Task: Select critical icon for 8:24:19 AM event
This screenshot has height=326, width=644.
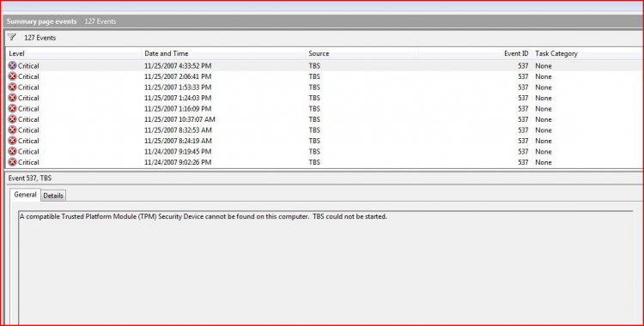Action: (12, 141)
